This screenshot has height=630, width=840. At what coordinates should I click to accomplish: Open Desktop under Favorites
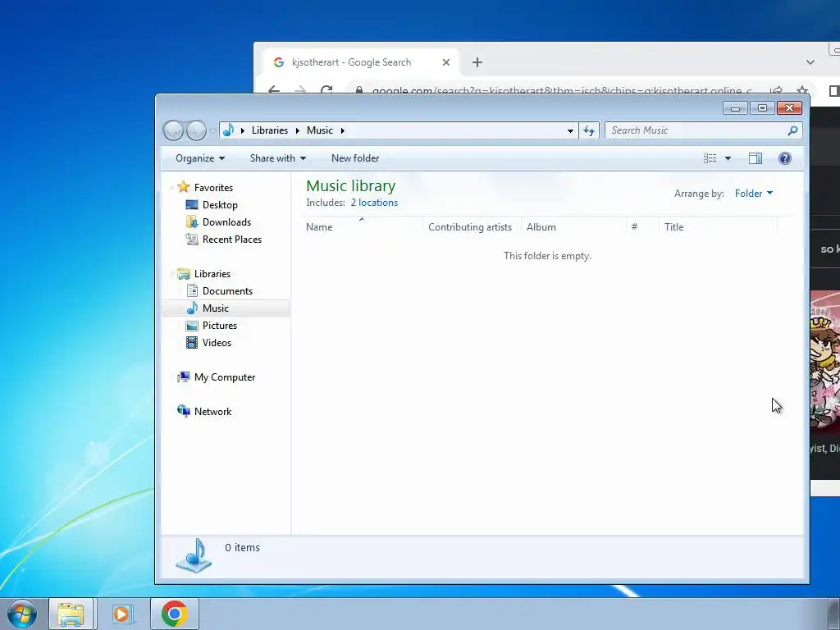[220, 204]
